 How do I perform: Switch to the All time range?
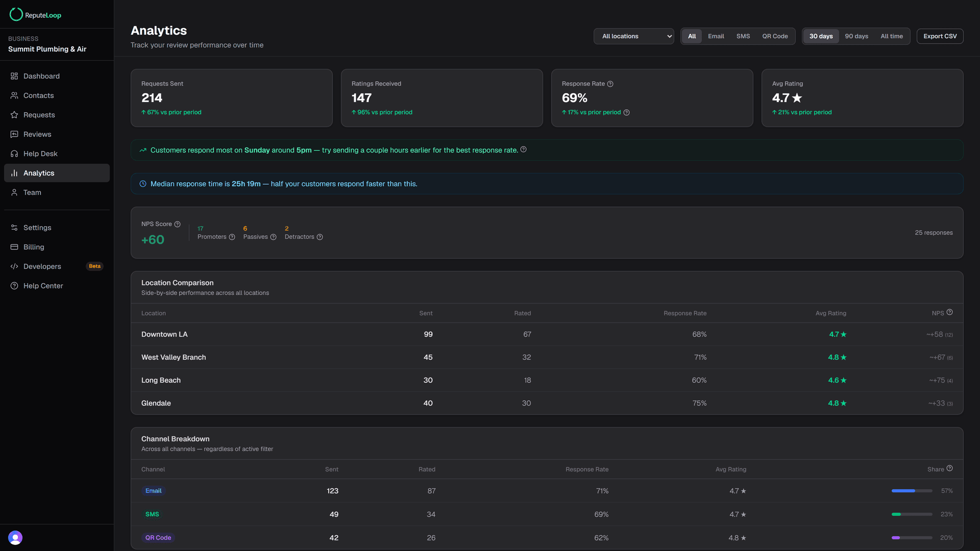tap(891, 36)
